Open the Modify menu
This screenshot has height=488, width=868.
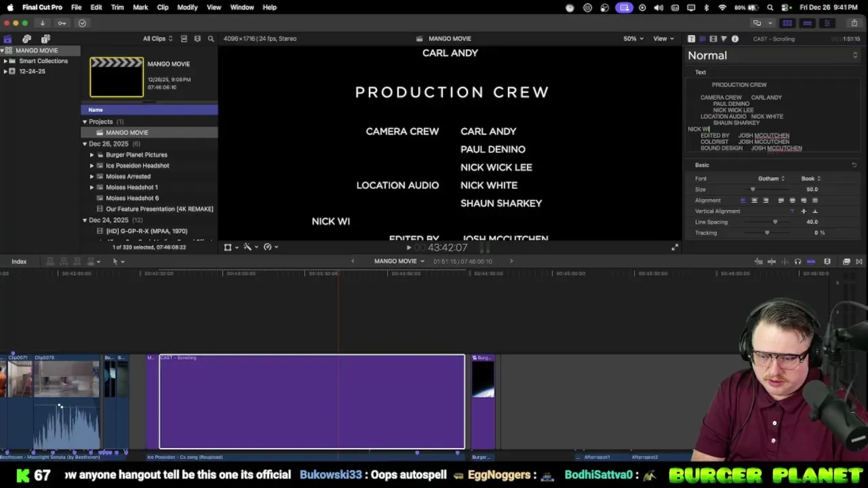point(187,7)
